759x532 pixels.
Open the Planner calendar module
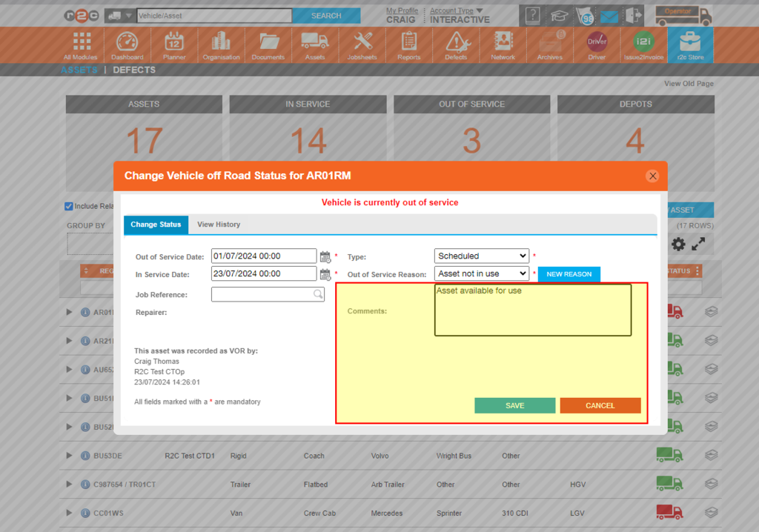point(174,45)
